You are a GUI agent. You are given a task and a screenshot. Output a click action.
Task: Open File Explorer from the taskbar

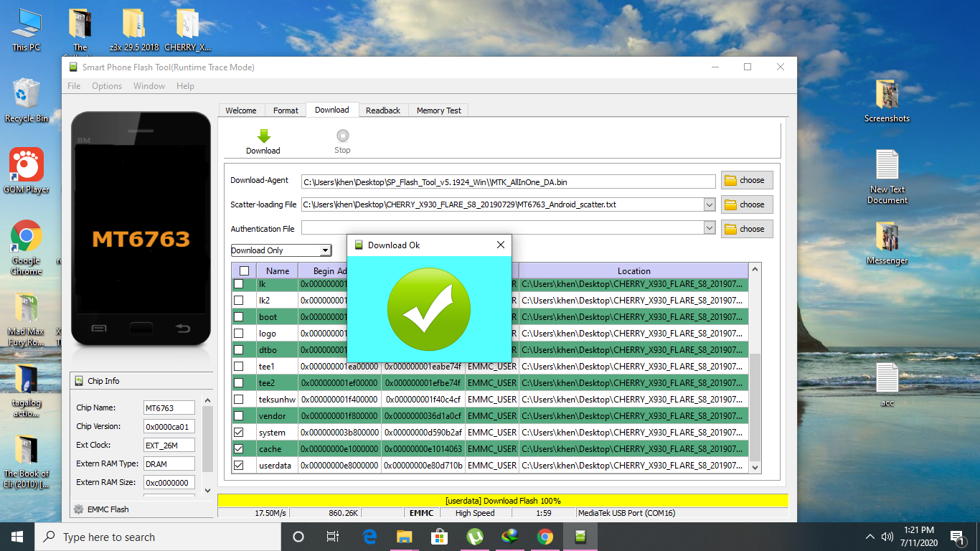pos(405,536)
